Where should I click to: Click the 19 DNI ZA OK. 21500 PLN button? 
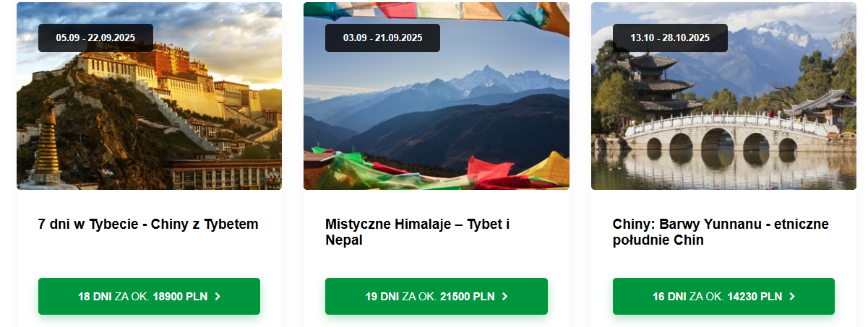click(437, 296)
